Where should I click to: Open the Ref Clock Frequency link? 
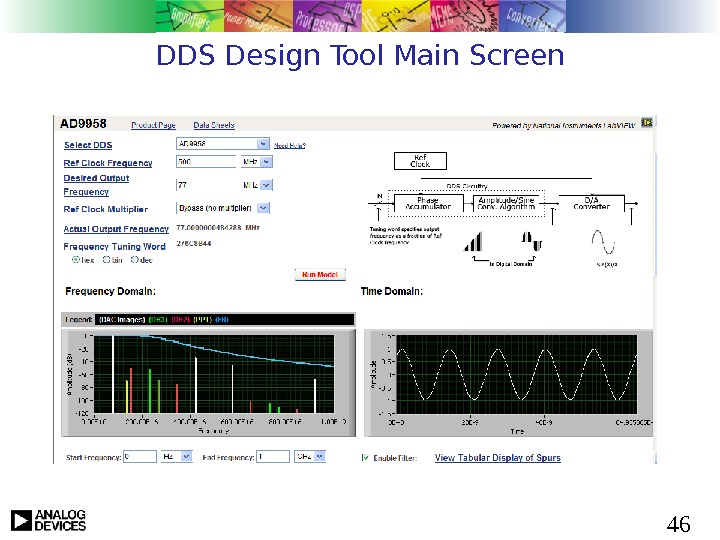click(x=108, y=163)
